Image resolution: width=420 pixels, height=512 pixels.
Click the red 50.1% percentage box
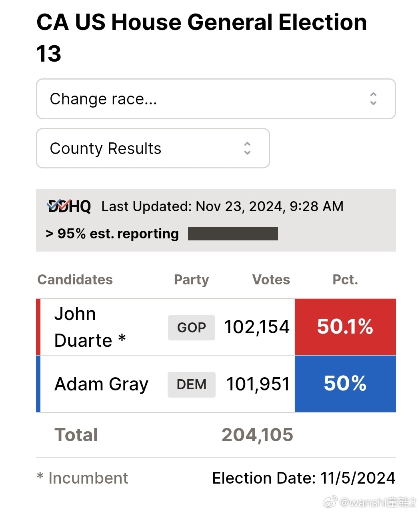[x=345, y=327]
